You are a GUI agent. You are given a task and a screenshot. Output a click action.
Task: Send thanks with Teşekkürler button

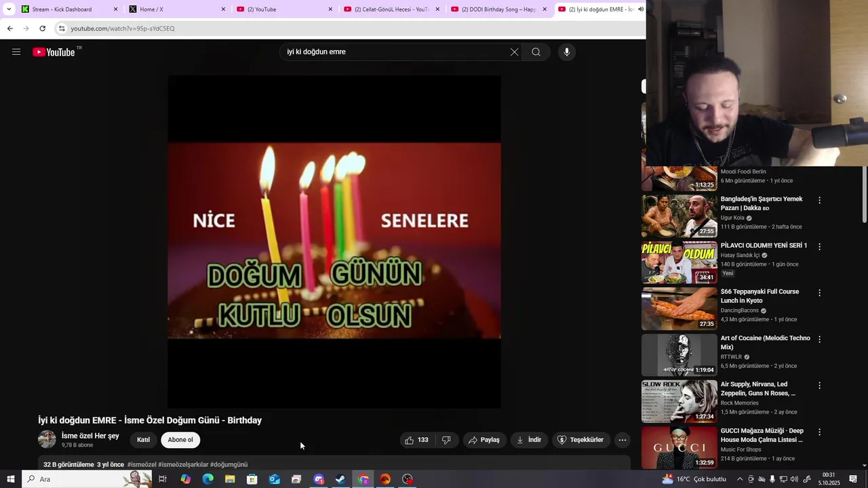[581, 440]
